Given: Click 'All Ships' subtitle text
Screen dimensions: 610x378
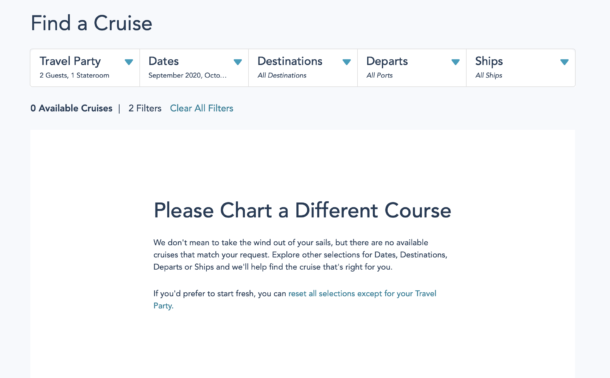Looking at the screenshot, I should pyautogui.click(x=489, y=75).
